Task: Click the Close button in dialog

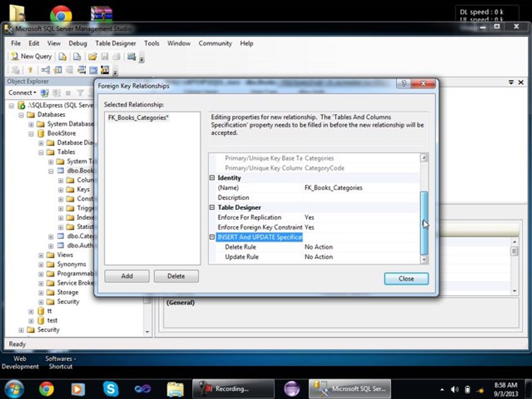Action: point(406,279)
